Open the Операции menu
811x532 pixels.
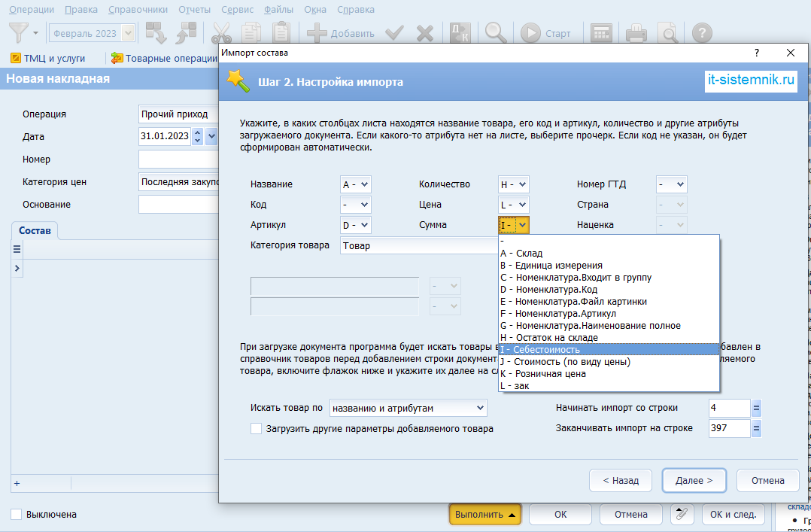point(32,9)
